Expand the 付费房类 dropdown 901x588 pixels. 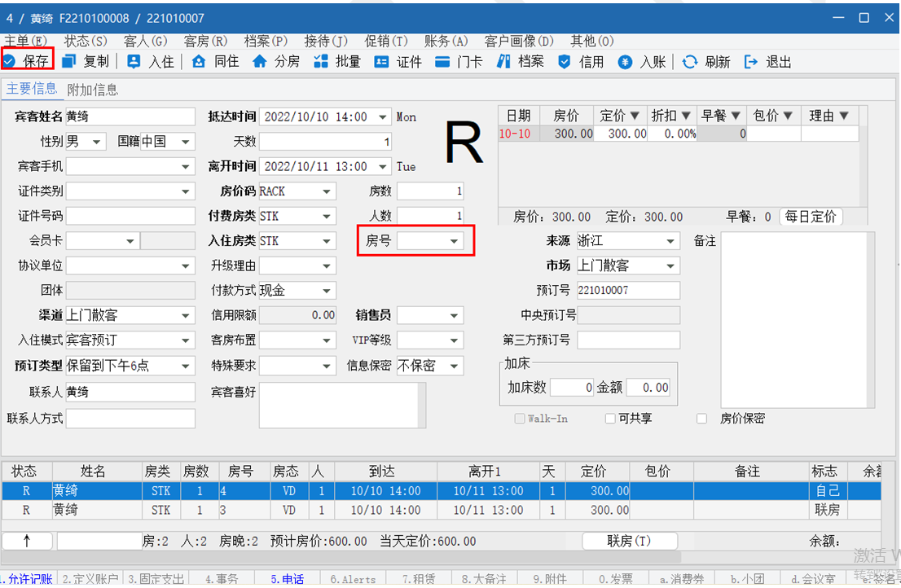pyautogui.click(x=327, y=217)
